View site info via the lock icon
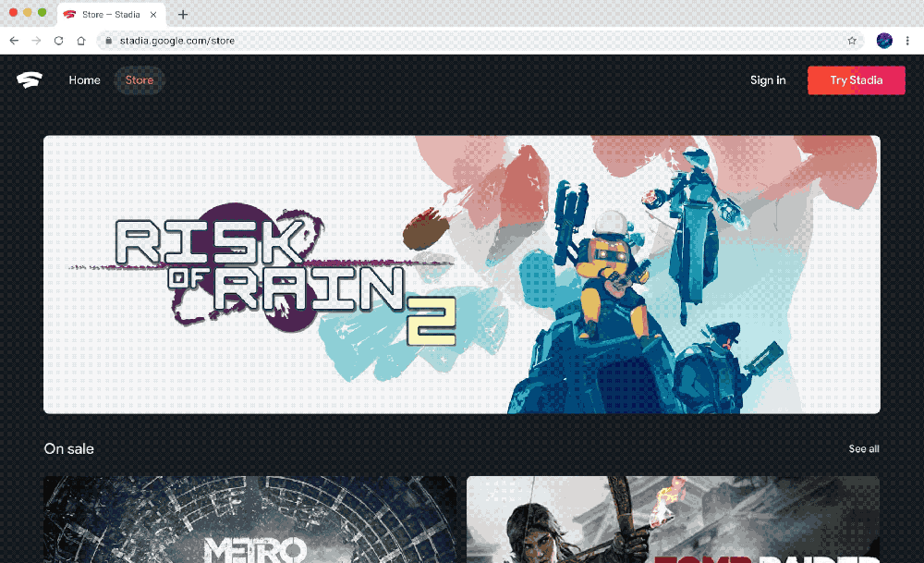The height and width of the screenshot is (563, 924). (x=108, y=41)
